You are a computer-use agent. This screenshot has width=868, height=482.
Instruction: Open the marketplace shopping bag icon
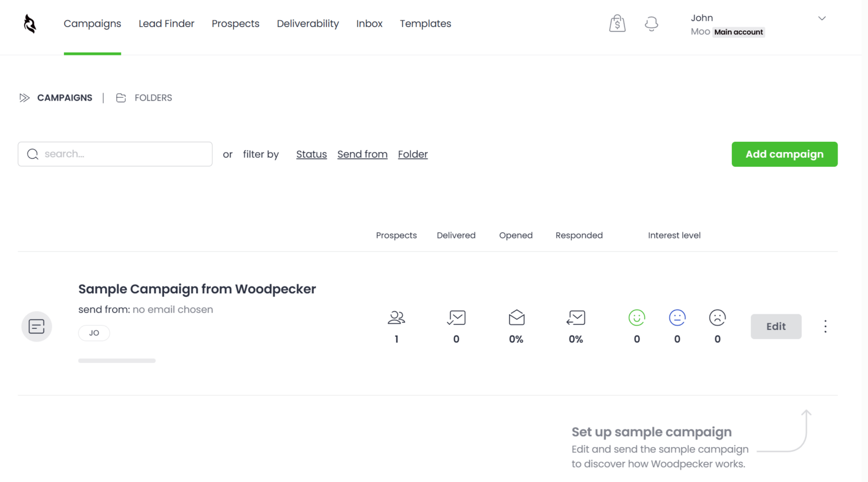(x=617, y=23)
